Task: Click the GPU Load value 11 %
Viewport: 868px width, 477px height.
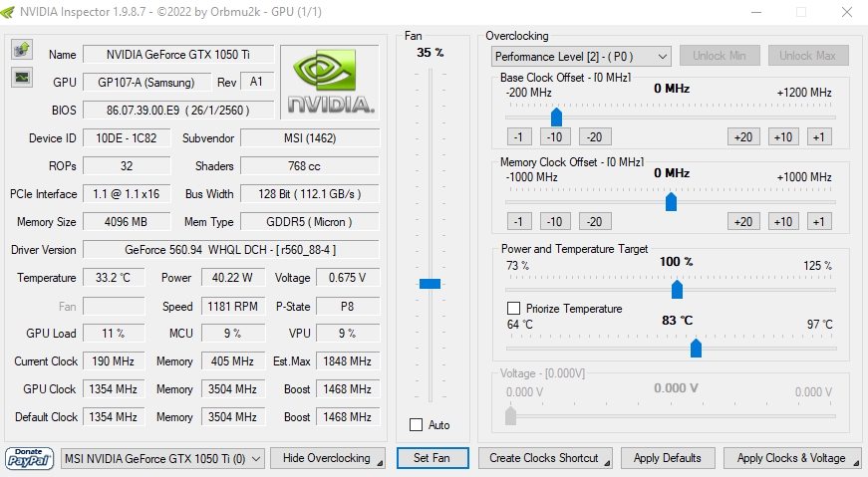Action: coord(114,334)
